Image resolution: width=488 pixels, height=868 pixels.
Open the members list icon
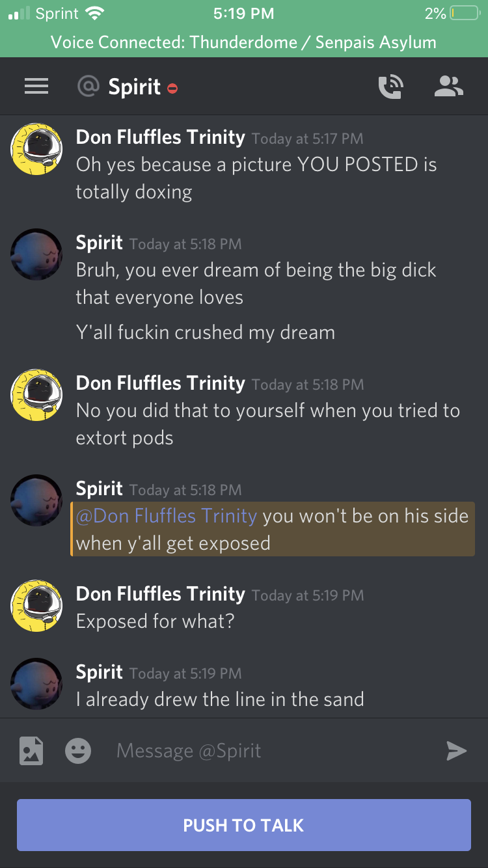[x=449, y=87]
